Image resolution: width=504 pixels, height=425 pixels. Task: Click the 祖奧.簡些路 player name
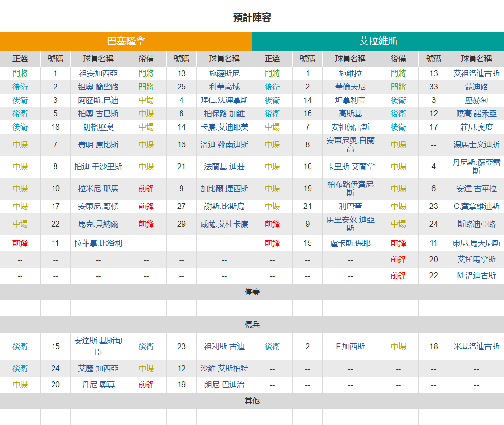pos(98,87)
